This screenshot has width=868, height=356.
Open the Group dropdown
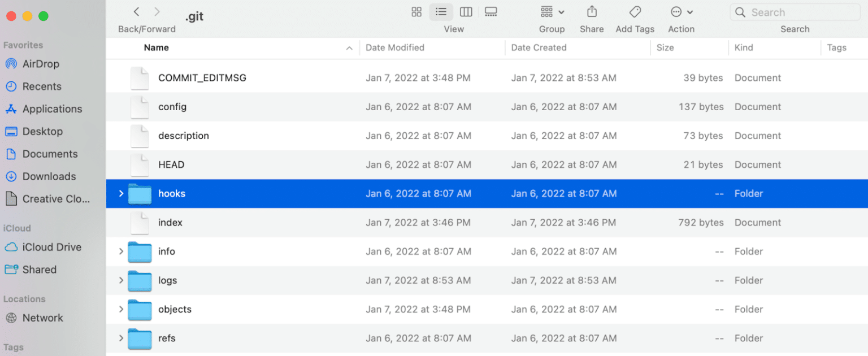(551, 11)
